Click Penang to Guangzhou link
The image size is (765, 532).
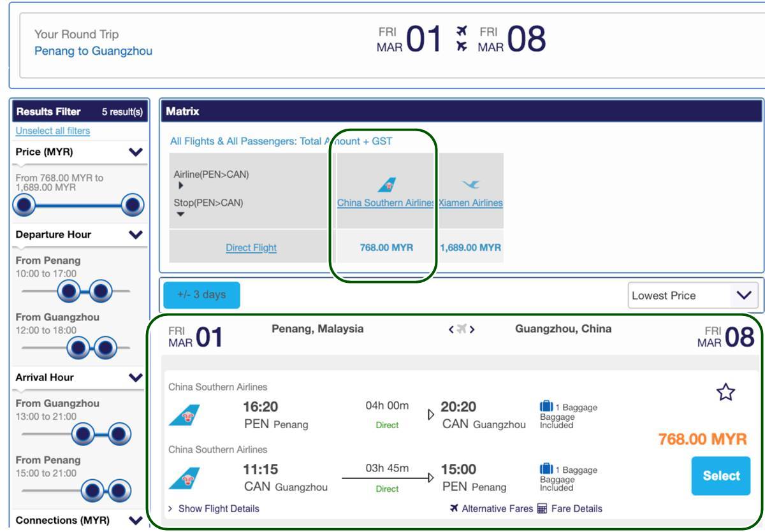pyautogui.click(x=93, y=51)
